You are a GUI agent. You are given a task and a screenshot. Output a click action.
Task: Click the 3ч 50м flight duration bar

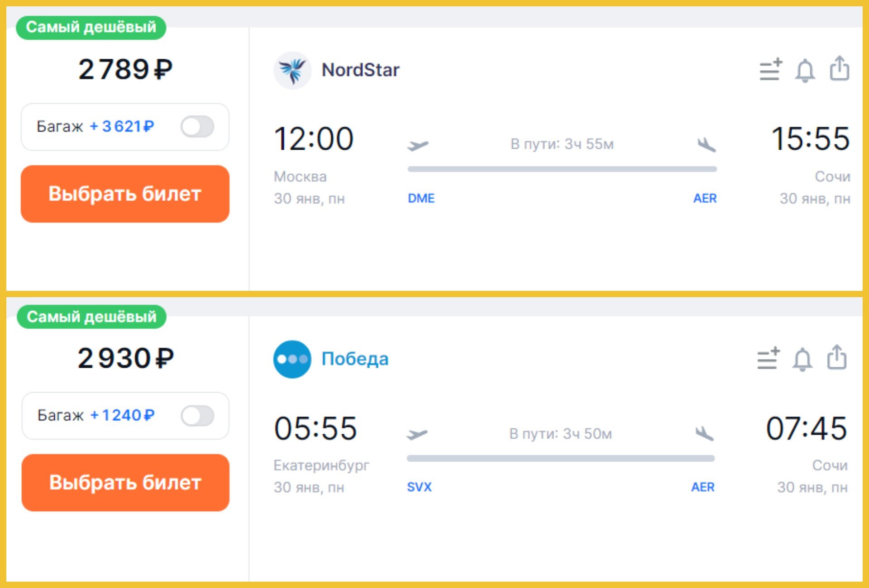click(x=560, y=458)
